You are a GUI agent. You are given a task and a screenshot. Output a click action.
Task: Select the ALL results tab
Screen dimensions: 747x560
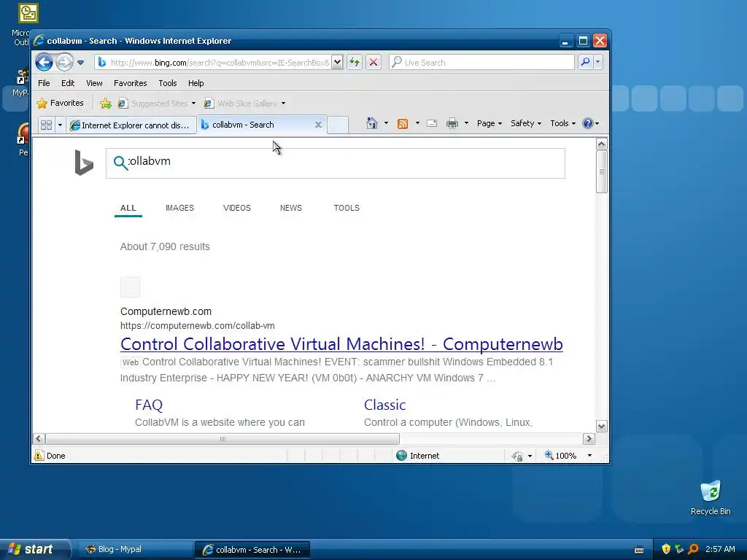pyautogui.click(x=128, y=208)
